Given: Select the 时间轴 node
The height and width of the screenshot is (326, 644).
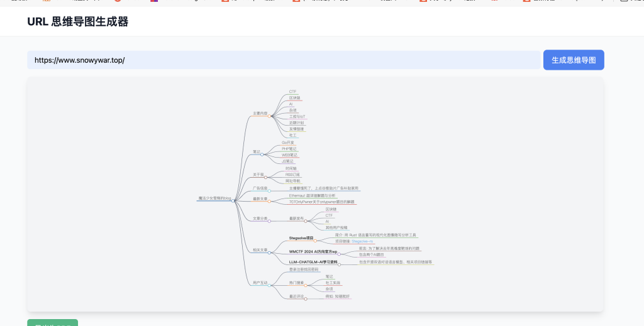Looking at the screenshot, I should [x=291, y=168].
